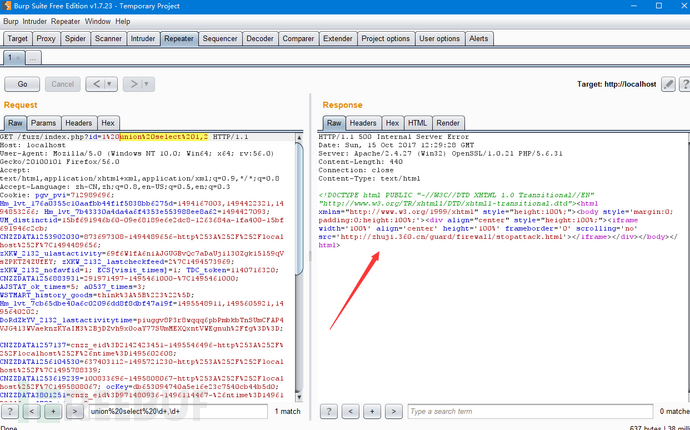Jump to next match in response search
This screenshot has width=690, height=430.
tap(393, 412)
